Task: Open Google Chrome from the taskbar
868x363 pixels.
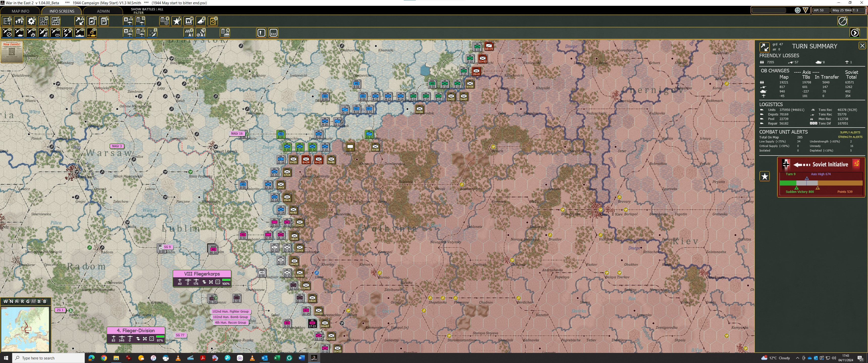Action: tap(104, 358)
